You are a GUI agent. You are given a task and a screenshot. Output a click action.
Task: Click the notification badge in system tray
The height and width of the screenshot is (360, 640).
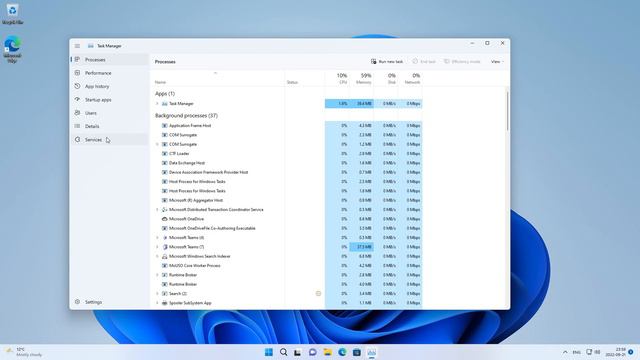click(x=631, y=352)
